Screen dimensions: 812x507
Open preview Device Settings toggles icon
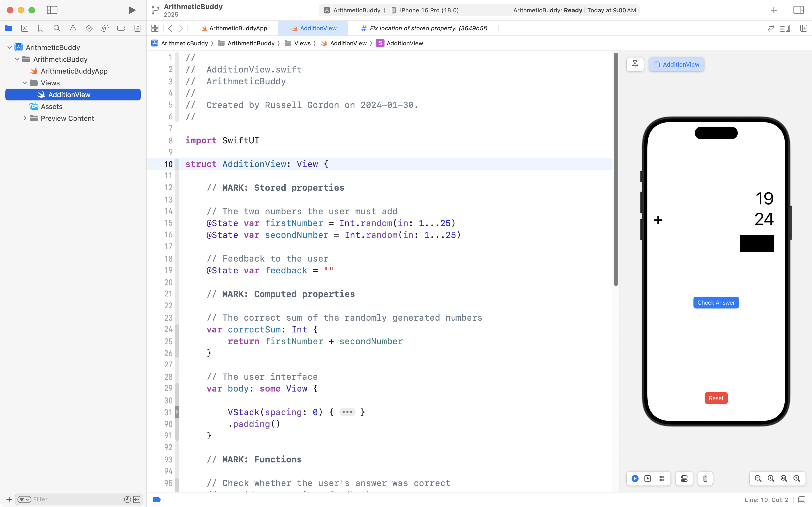[x=684, y=479]
